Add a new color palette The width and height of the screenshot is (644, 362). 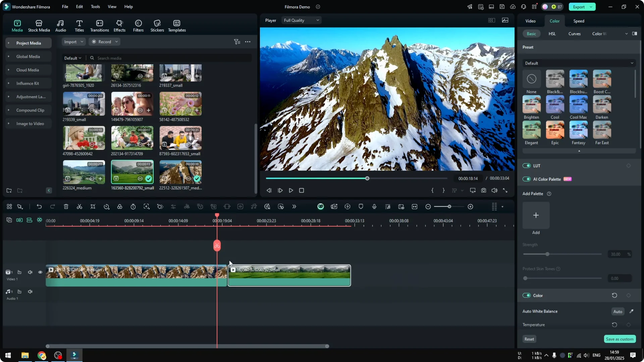pos(536,215)
